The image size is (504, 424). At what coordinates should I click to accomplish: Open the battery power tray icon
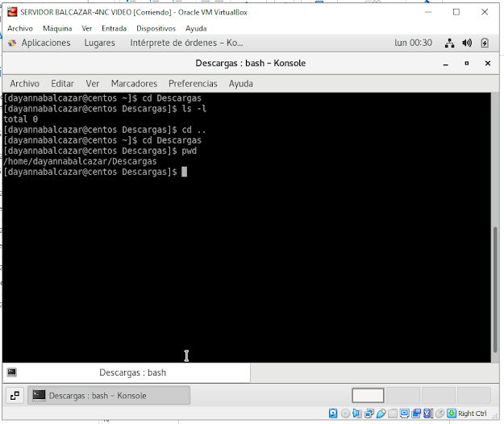tap(485, 43)
